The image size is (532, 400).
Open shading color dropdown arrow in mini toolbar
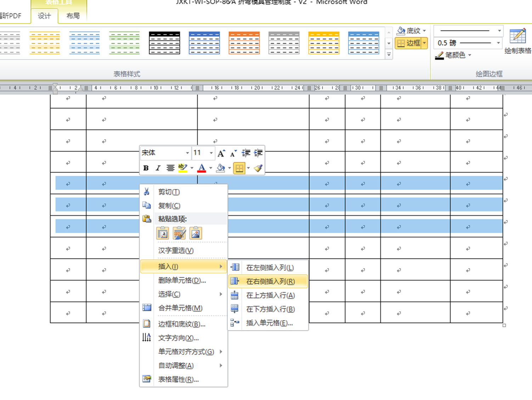(230, 168)
